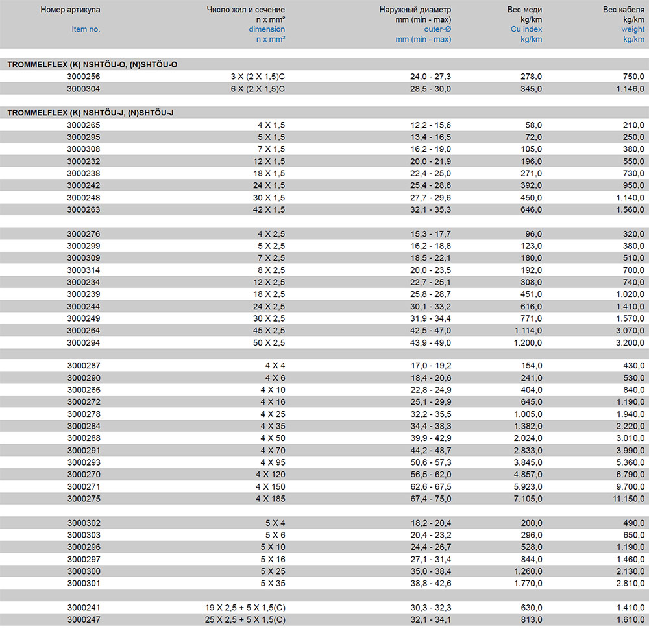Image resolution: width=649 pixels, height=644 pixels.
Task: Click the 'Номер артикула' header text
Action: pyautogui.click(x=70, y=10)
